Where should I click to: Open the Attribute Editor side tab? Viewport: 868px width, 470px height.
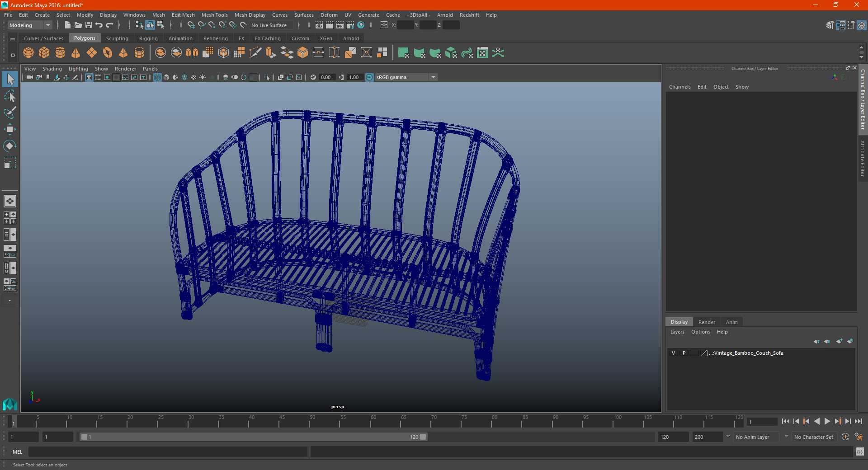[863, 158]
